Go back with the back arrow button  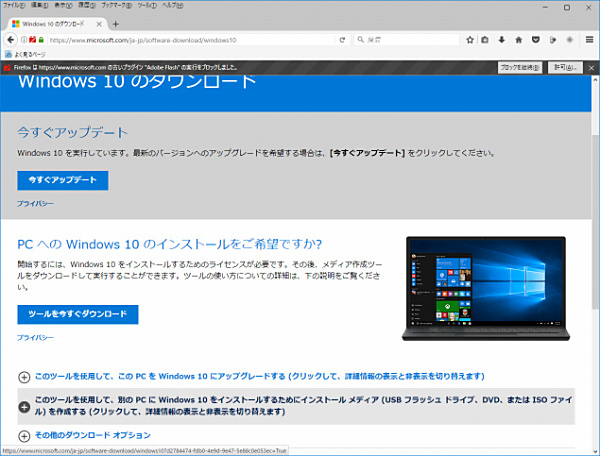[11, 40]
